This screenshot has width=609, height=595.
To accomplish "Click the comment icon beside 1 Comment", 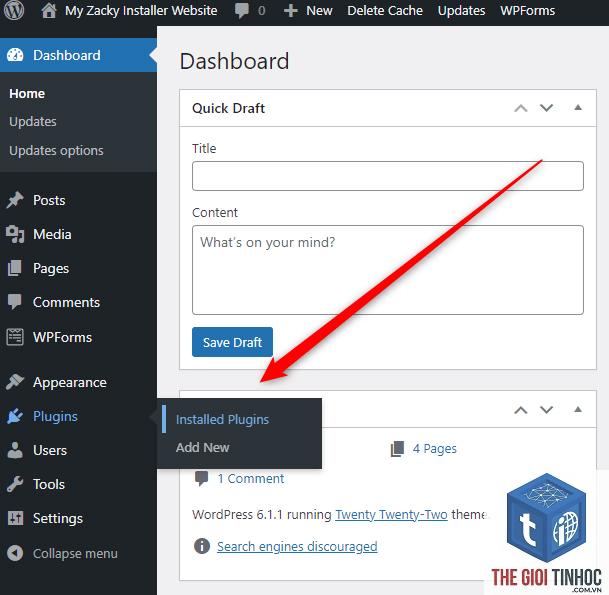I will [202, 478].
